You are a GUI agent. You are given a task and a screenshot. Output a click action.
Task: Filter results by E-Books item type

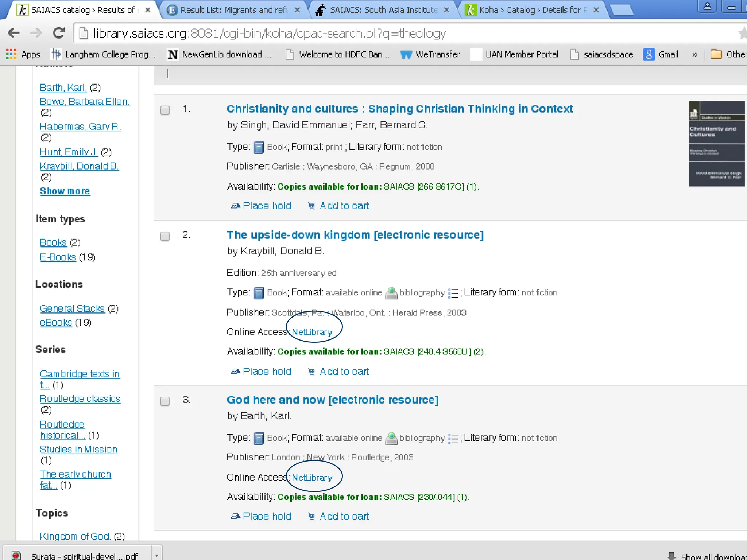point(58,257)
